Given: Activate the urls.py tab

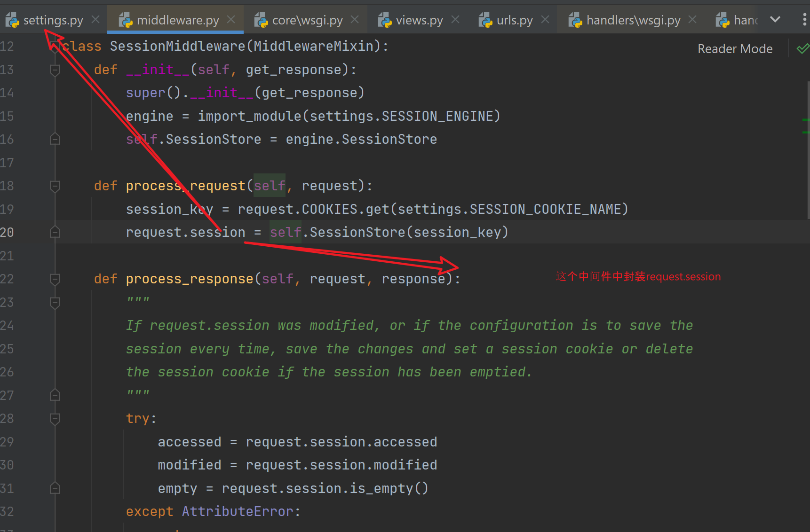Looking at the screenshot, I should pos(515,20).
